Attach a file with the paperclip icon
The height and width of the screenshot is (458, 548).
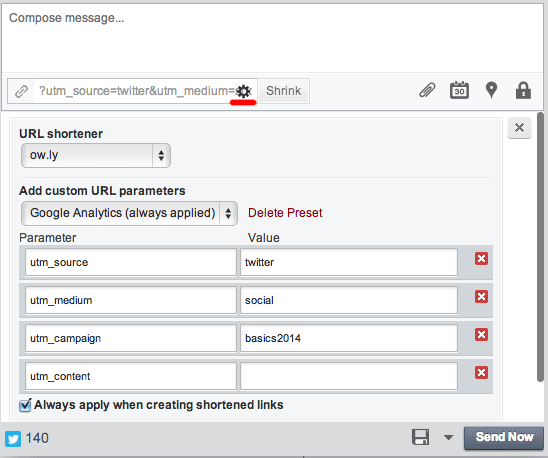(x=427, y=90)
